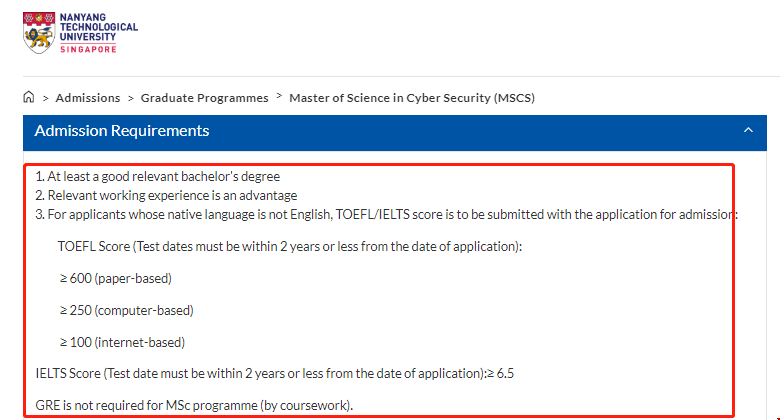The height and width of the screenshot is (420, 780).
Task: Collapse the Admission Requirements section chevron
Action: point(748,131)
